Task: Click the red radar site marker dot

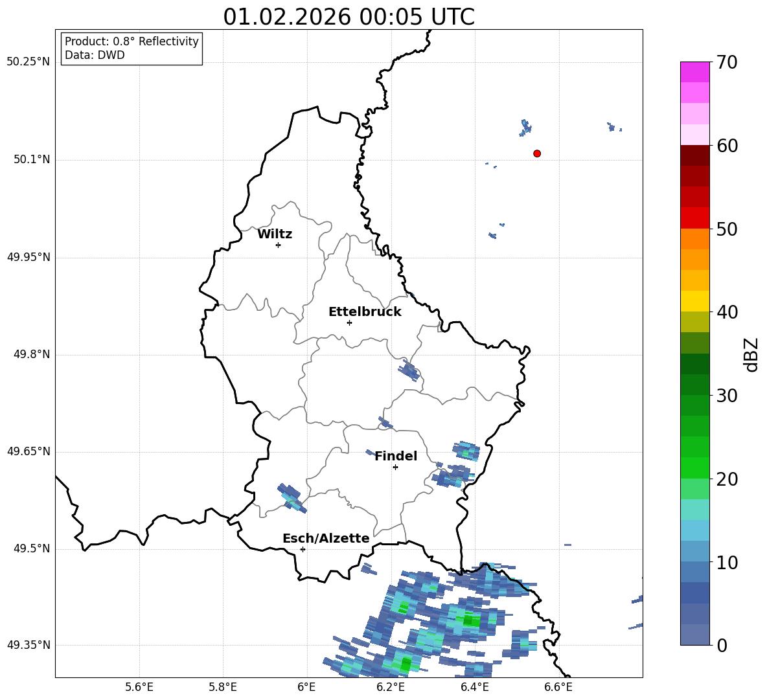Action: 536,153
